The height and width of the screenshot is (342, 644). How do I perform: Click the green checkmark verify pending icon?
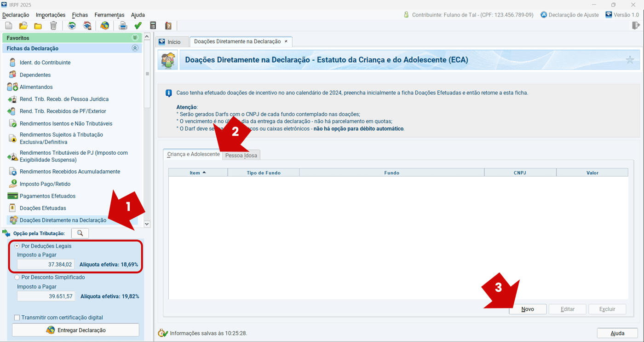click(138, 26)
